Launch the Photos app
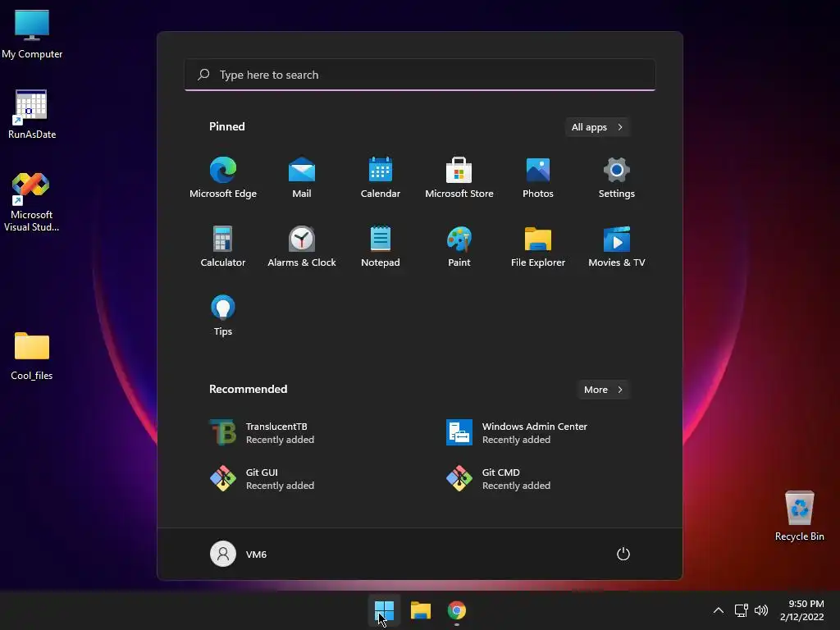 (x=538, y=178)
